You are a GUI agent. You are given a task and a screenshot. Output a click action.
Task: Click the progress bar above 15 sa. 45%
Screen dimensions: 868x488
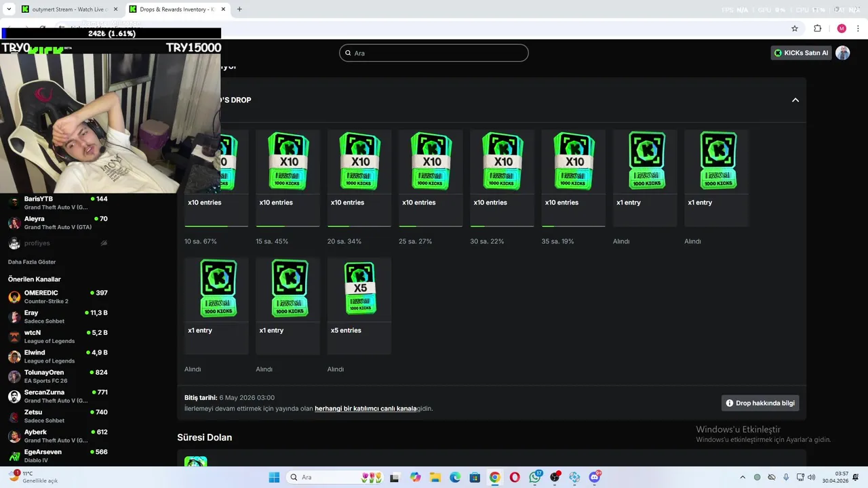(x=288, y=226)
